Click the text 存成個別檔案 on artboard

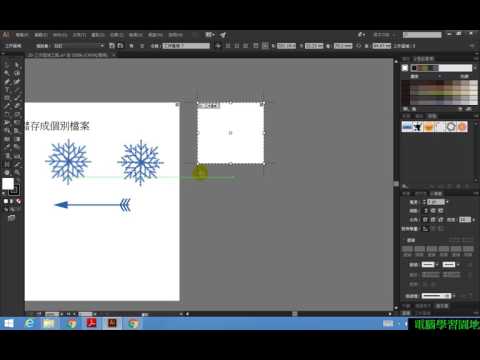pyautogui.click(x=60, y=126)
